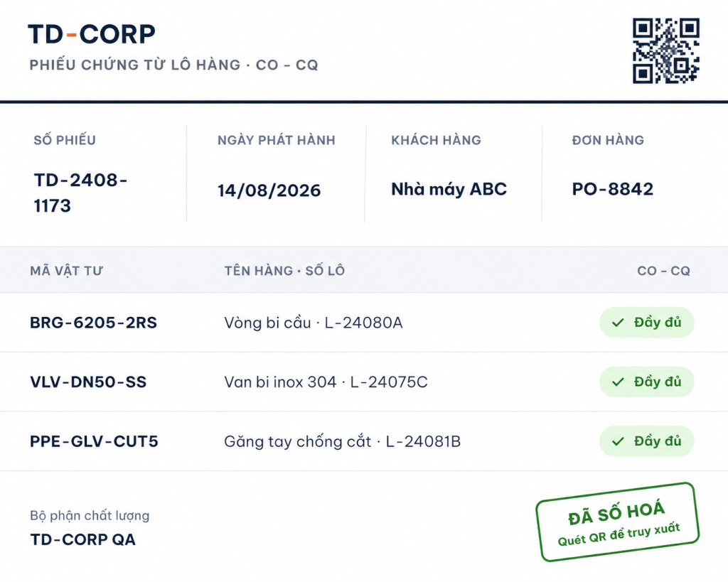Click material code VLV-DN50-SS

click(x=88, y=382)
